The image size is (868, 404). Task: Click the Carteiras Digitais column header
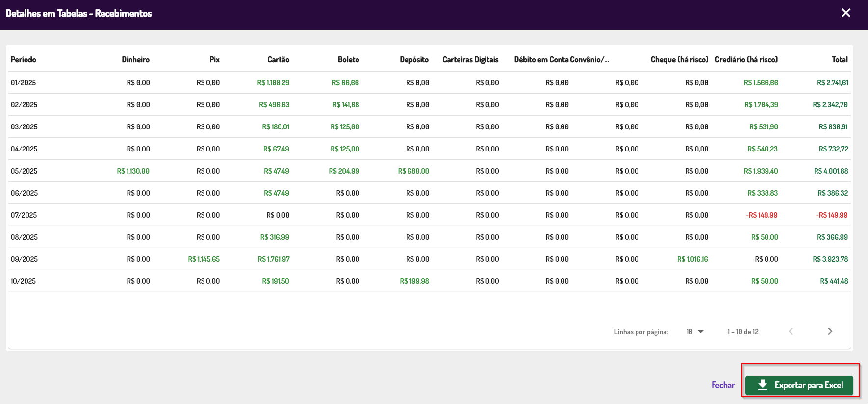[x=471, y=59]
